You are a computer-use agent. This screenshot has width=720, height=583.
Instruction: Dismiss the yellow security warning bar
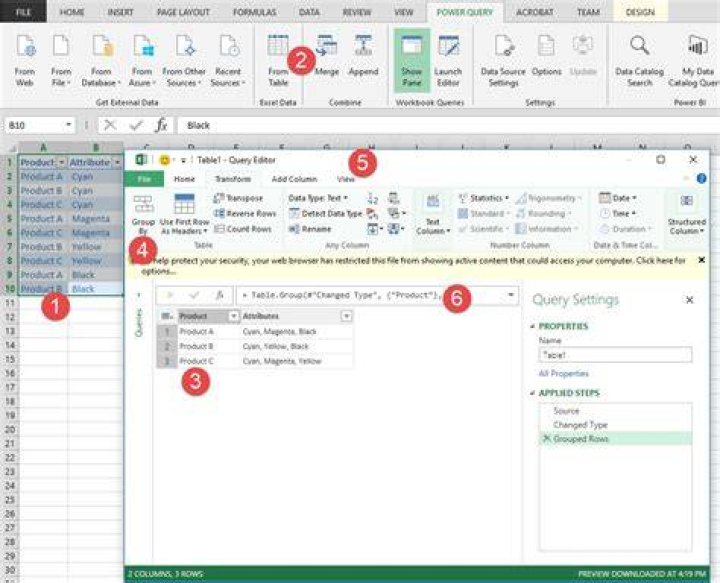[701, 260]
